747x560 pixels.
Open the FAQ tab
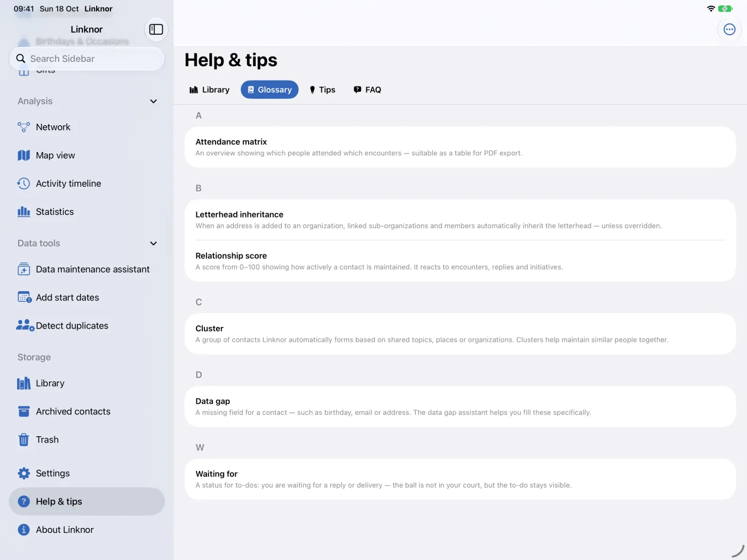tap(367, 90)
